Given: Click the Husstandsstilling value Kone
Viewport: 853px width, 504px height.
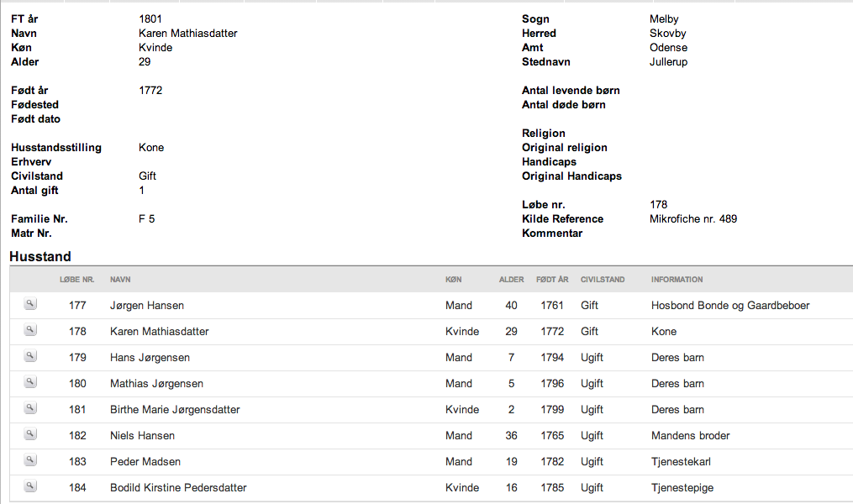Looking at the screenshot, I should (151, 147).
